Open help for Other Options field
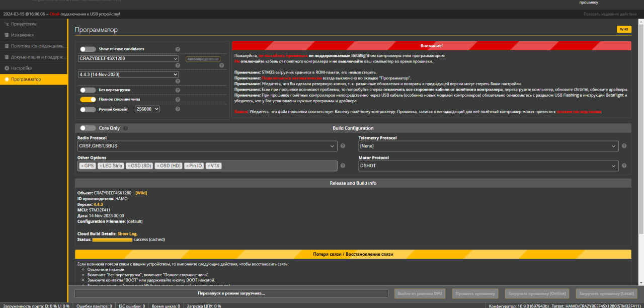The height and width of the screenshot is (308, 644). pyautogui.click(x=343, y=166)
